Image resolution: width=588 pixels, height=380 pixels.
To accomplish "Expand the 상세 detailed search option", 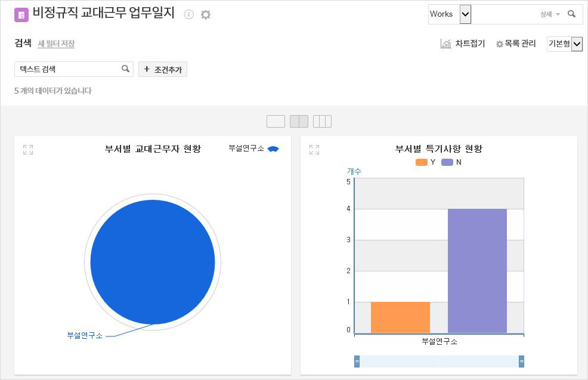I will pyautogui.click(x=550, y=14).
